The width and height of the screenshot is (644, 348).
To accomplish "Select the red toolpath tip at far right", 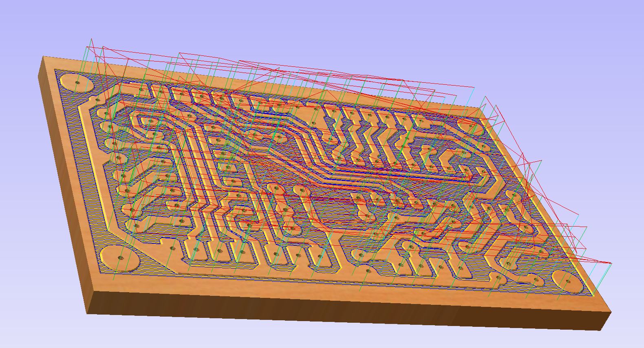I will tap(611, 263).
